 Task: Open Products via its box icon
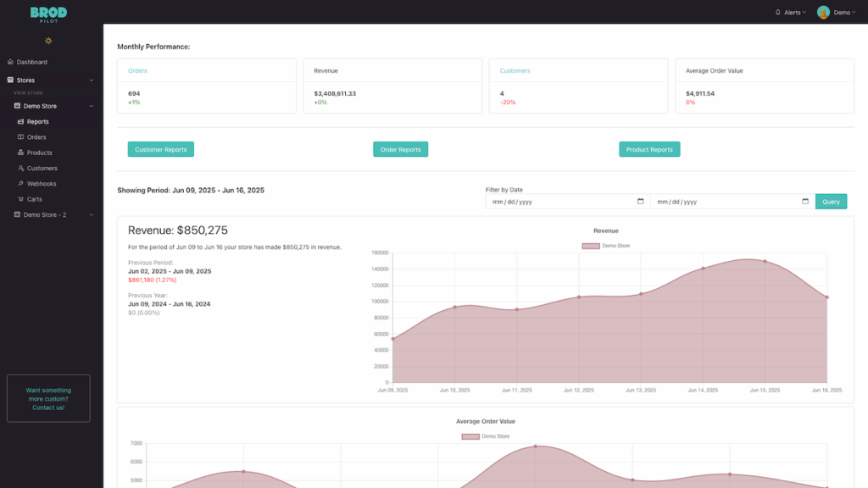tap(19, 152)
